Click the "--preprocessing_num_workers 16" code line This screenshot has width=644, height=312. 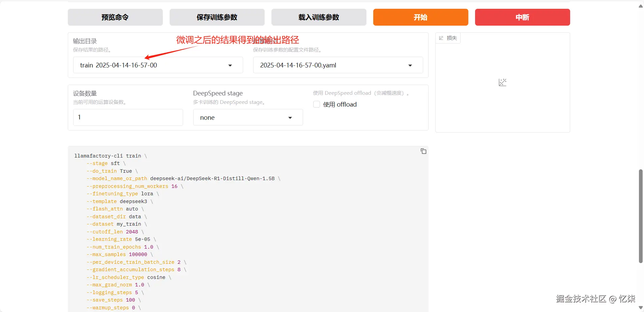[135, 186]
